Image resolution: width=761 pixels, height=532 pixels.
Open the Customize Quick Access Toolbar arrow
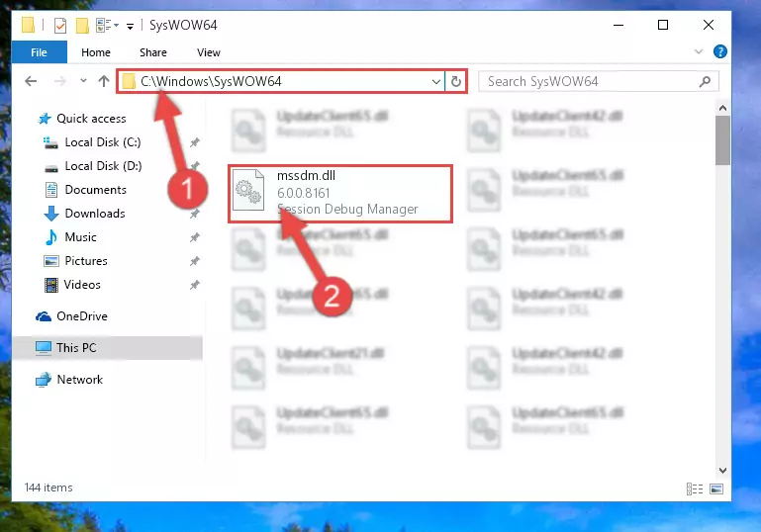130,26
